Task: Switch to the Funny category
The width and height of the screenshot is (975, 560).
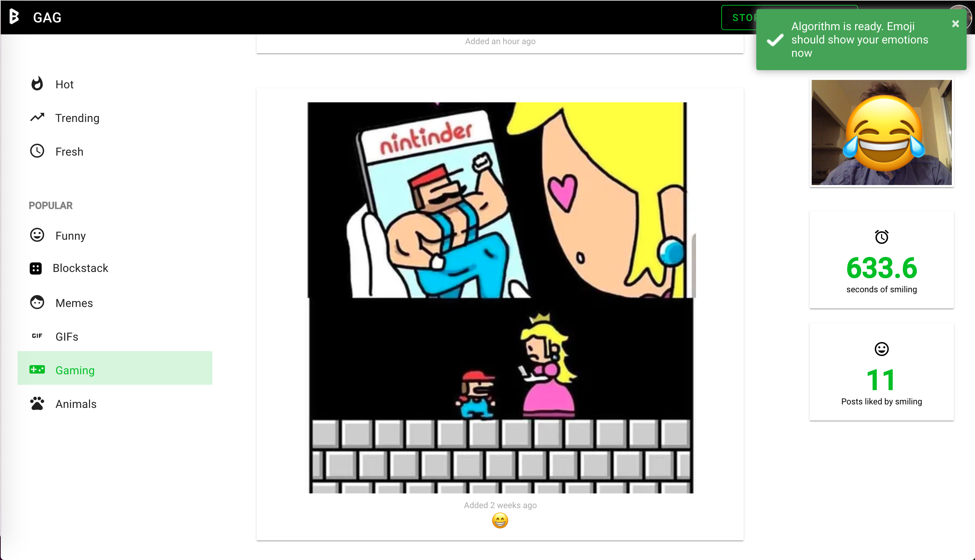Action: [70, 235]
